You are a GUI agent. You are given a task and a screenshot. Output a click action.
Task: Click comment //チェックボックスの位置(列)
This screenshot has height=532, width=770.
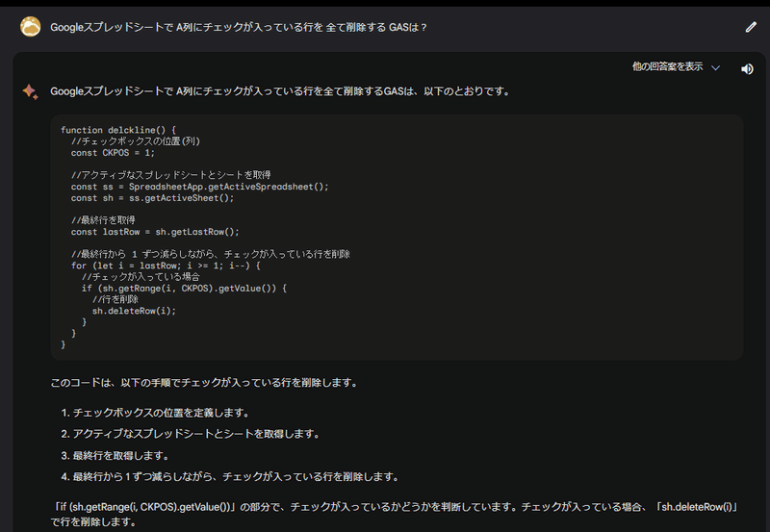[136, 141]
